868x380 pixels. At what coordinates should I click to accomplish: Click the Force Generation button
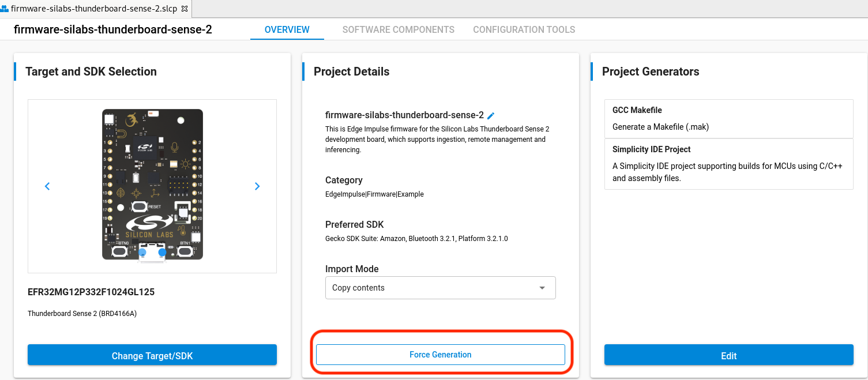point(441,355)
